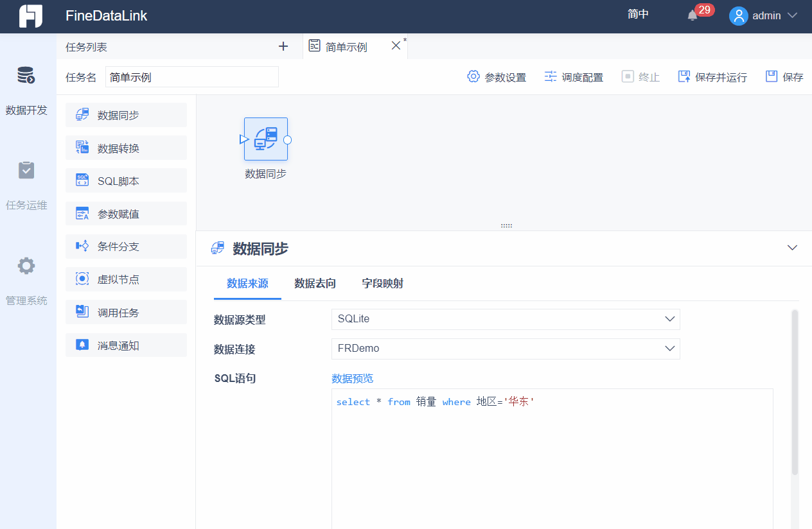Click the panel resize handle dots
The width and height of the screenshot is (812, 529).
point(506,226)
